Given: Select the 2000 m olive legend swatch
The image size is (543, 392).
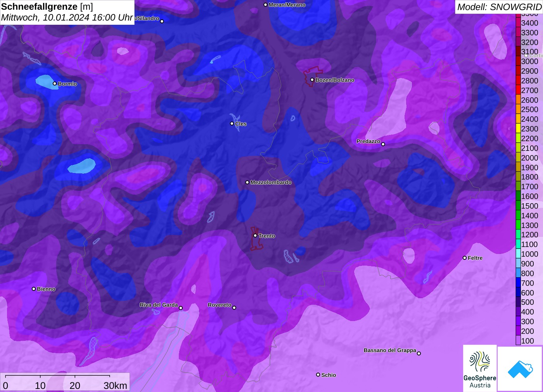Looking at the screenshot, I should pyautogui.click(x=518, y=158).
